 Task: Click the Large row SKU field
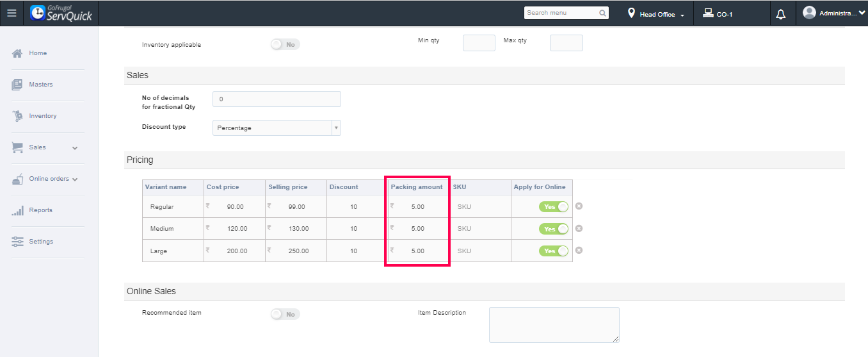480,251
